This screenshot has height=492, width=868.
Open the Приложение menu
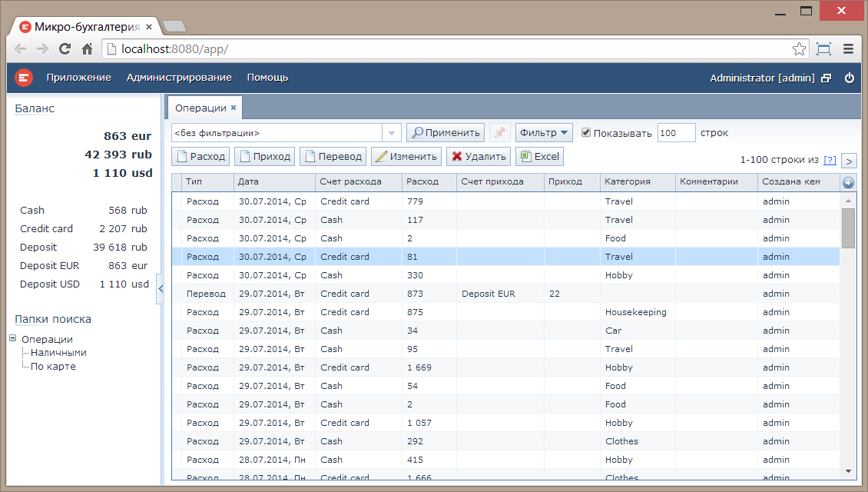78,78
